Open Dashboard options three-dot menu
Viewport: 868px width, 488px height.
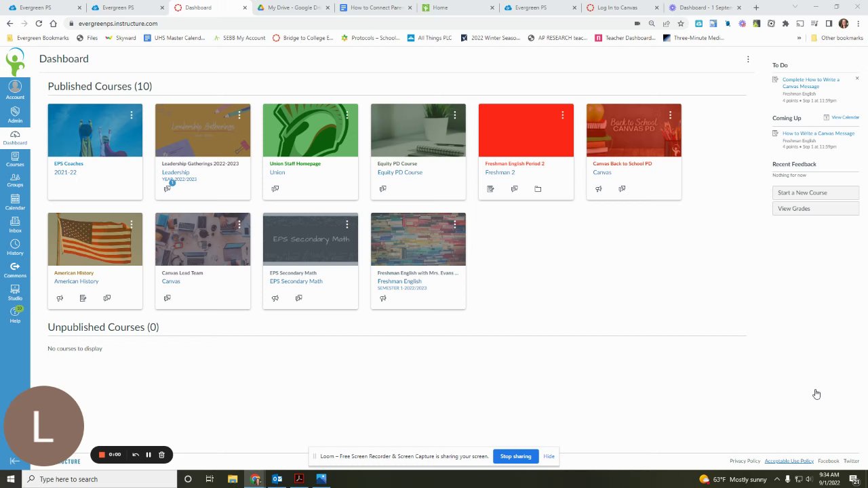(748, 59)
